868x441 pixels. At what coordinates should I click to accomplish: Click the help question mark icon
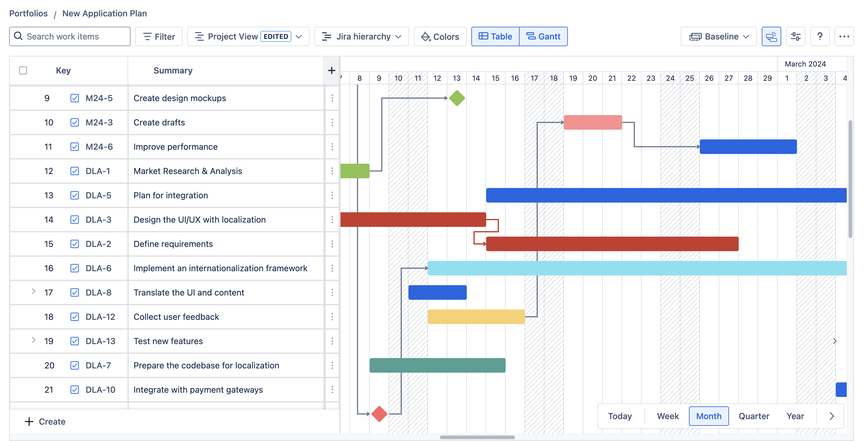pos(819,36)
